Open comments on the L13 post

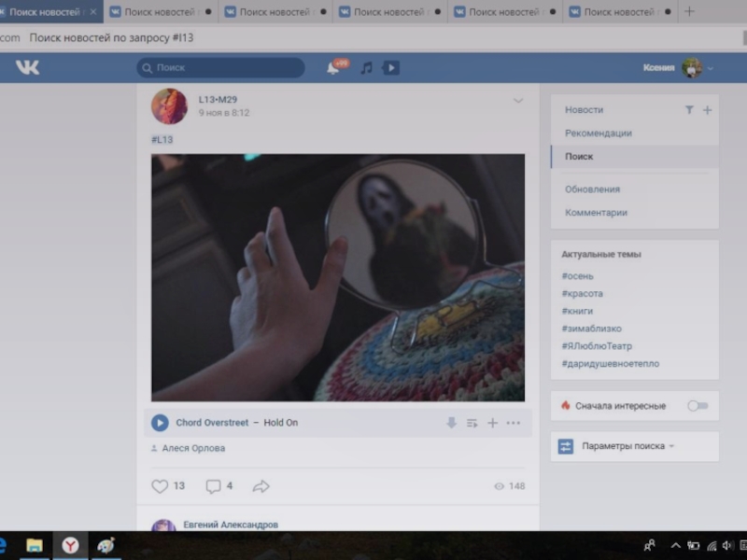point(213,486)
